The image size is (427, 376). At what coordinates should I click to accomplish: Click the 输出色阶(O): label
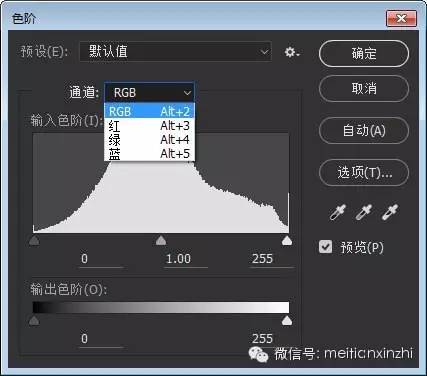pyautogui.click(x=68, y=289)
